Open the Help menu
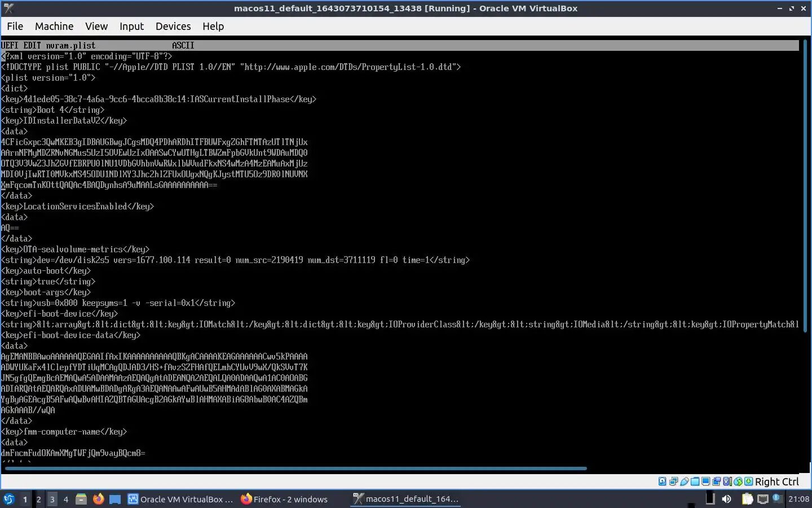 click(x=213, y=26)
